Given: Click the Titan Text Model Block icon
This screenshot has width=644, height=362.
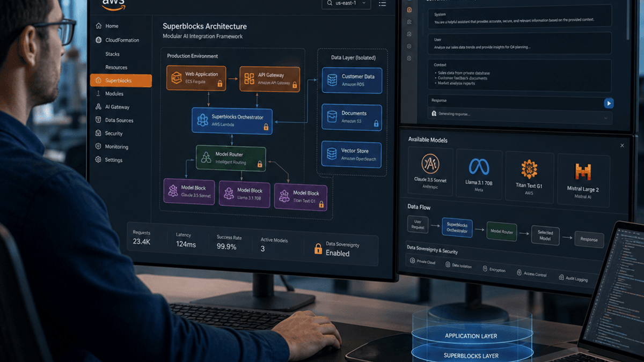Looking at the screenshot, I should (x=284, y=197).
